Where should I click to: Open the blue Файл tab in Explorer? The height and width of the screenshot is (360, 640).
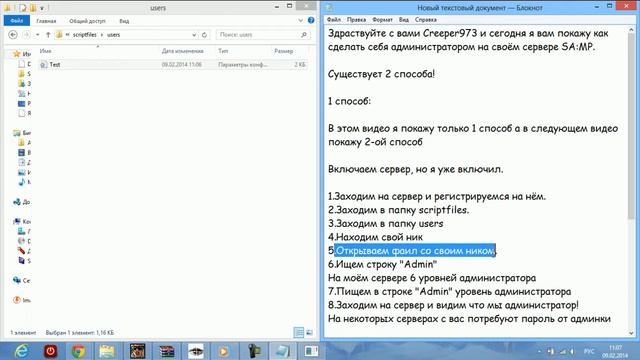point(17,20)
